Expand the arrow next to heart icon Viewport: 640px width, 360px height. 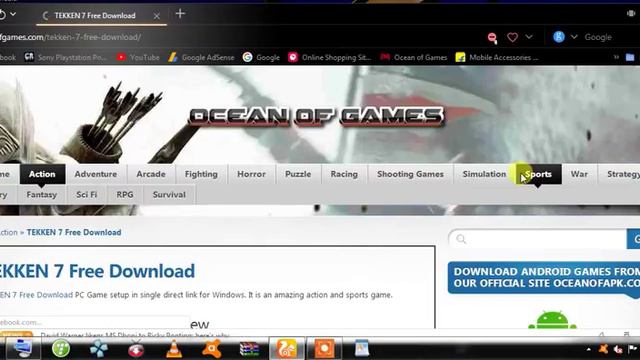(x=529, y=37)
